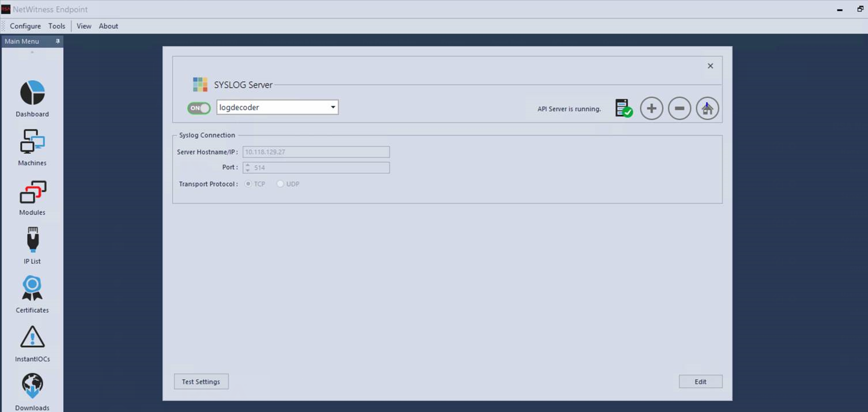Screen dimensions: 868x412
Task: Click the Edit button
Action: tap(700, 381)
